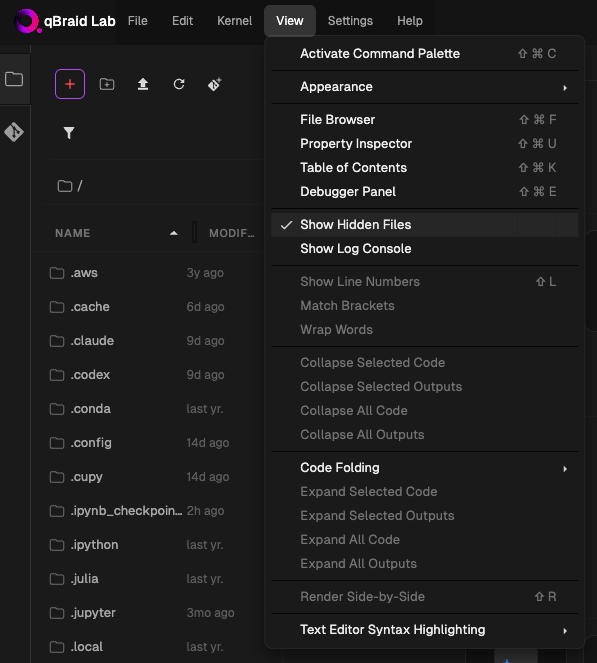Click the '2h ago' time for .ipynb_checkpoints
This screenshot has width=597, height=663.
pos(205,511)
